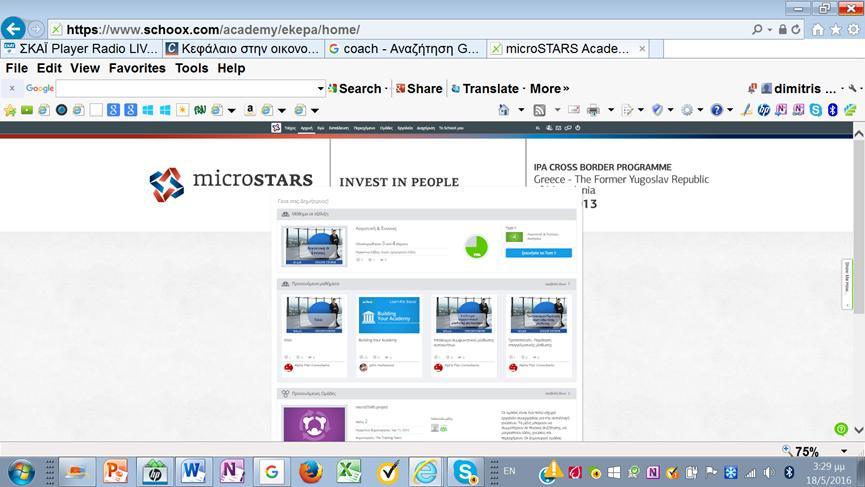Click the RSS feeds icon

540,110
